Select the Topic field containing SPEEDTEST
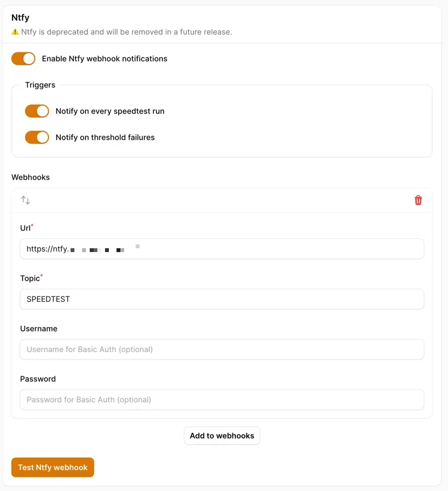This screenshot has height=491, width=448. (x=222, y=299)
